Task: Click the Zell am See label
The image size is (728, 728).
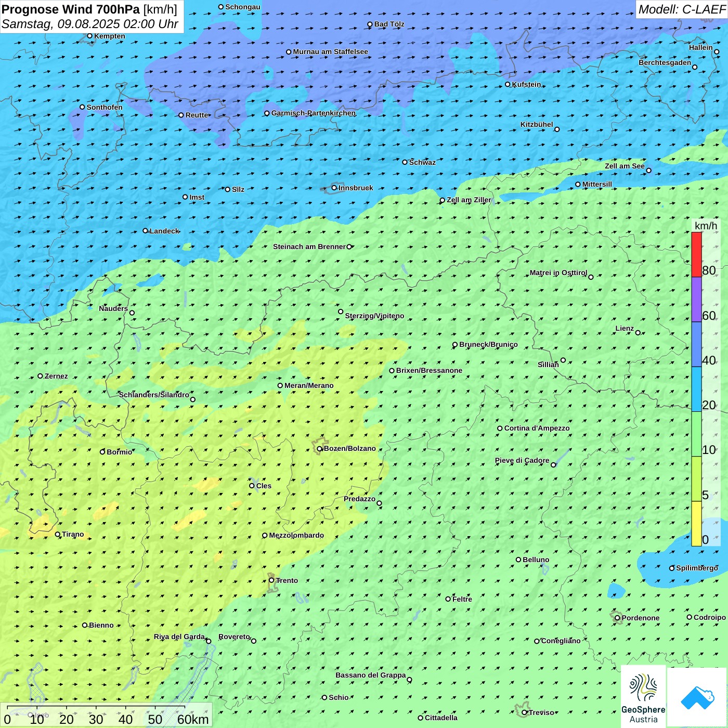Action: 624,166
